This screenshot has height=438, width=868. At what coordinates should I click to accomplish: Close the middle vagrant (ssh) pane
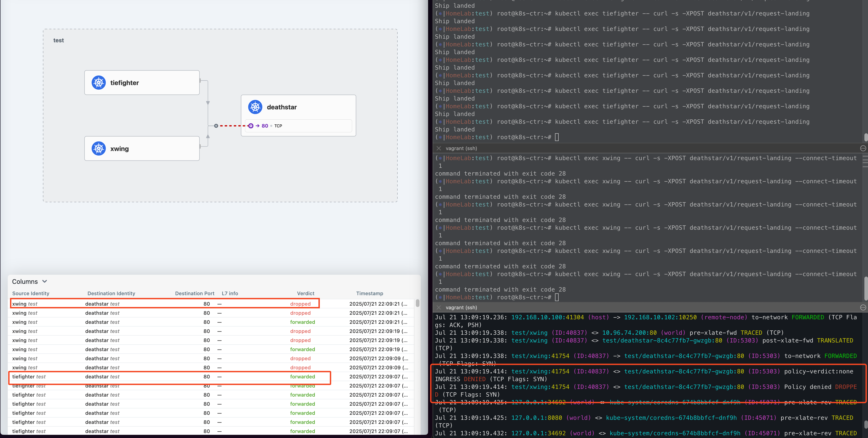pos(439,148)
